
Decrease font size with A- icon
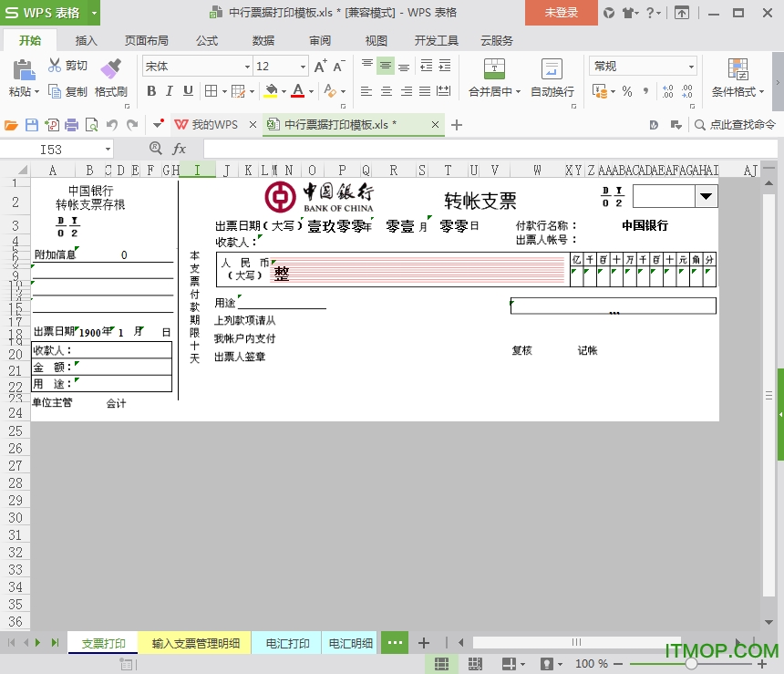click(338, 66)
